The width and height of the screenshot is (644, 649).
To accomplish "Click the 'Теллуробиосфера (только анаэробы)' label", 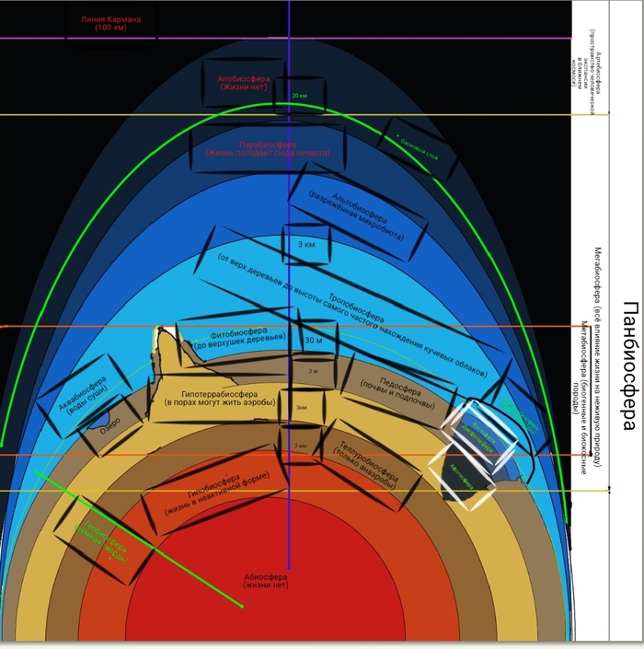I will pos(366,465).
